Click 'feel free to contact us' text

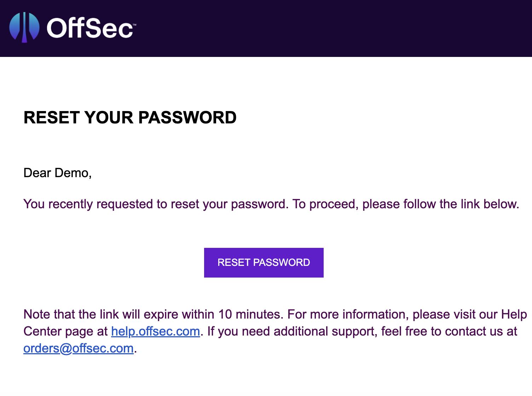point(444,331)
